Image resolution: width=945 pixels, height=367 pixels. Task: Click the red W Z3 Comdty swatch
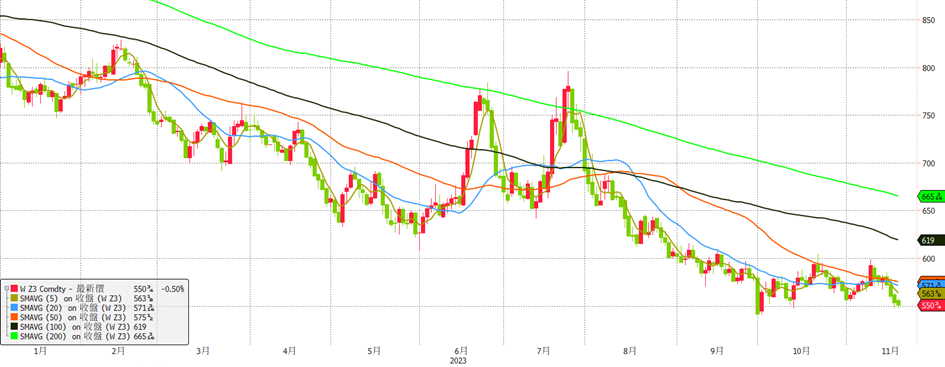pos(15,289)
